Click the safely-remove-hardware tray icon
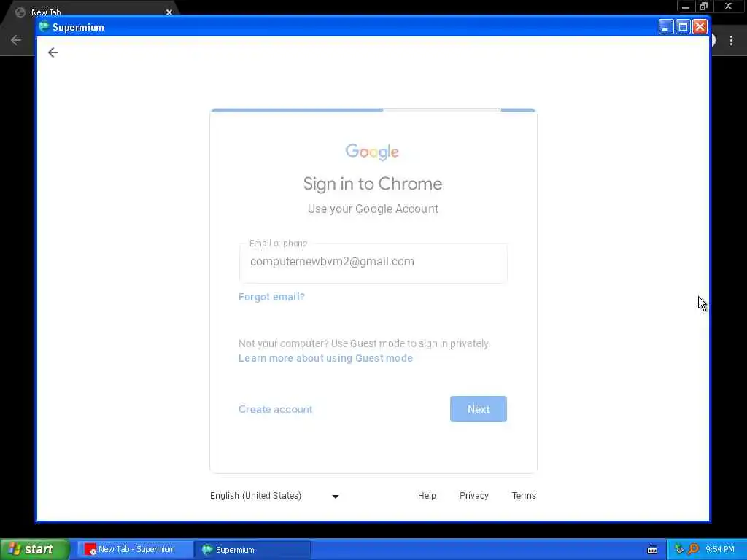This screenshot has width=747, height=560. click(679, 549)
